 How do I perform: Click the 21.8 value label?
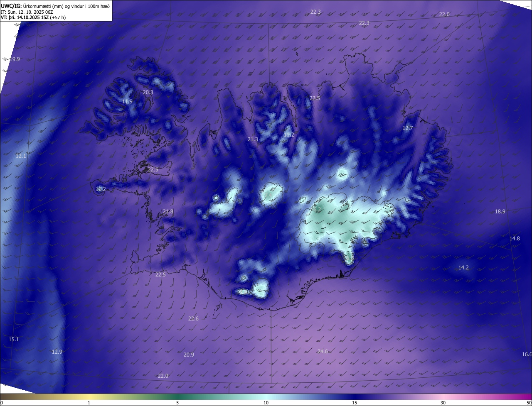168,211
